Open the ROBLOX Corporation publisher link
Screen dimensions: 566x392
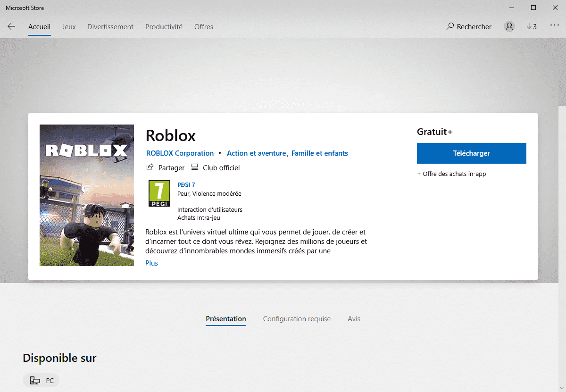pos(180,153)
